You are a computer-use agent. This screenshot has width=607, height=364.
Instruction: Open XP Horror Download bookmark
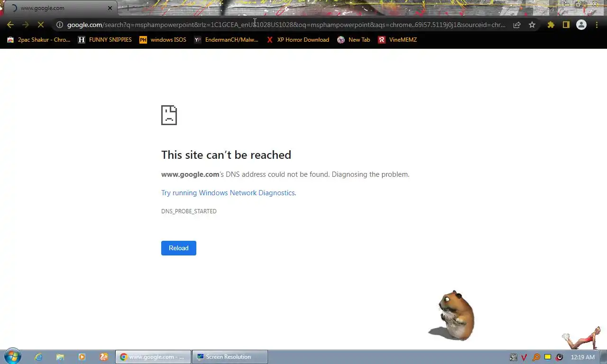coord(298,40)
